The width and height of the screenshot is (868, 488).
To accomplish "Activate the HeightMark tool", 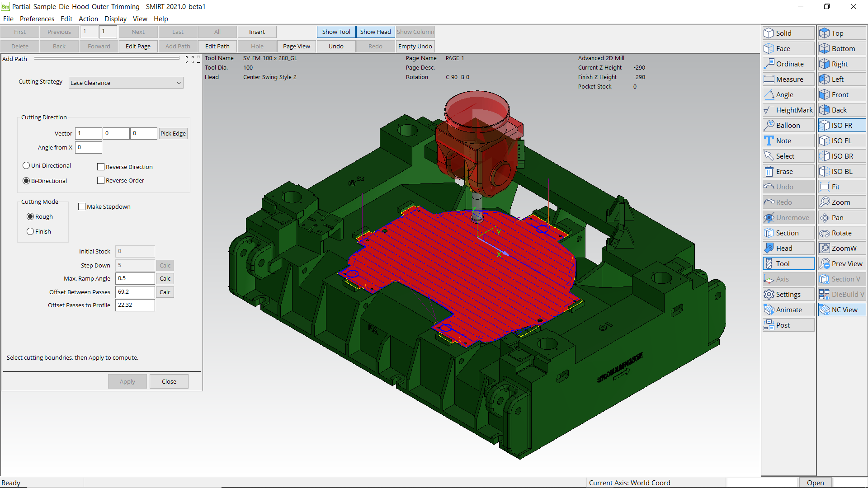I will click(x=788, y=110).
